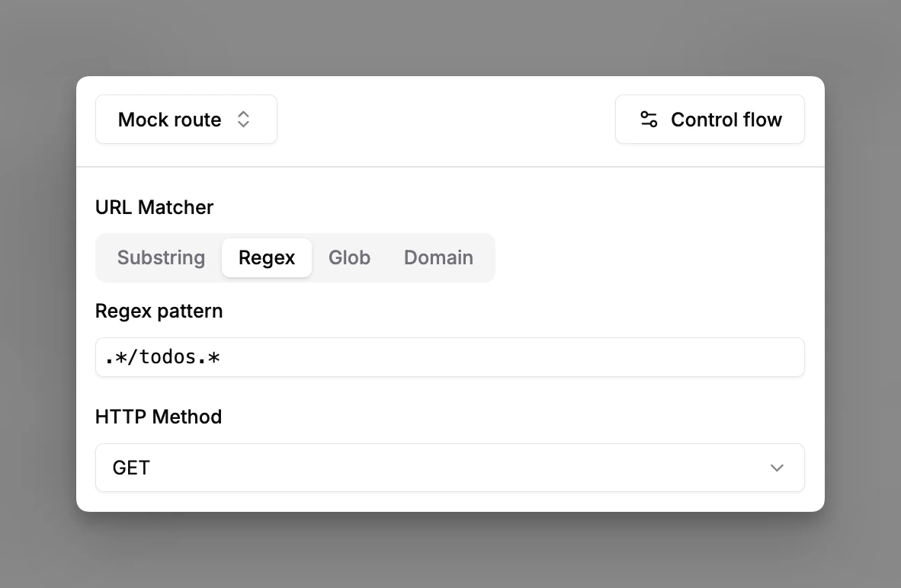This screenshot has width=901, height=588.
Task: Click the Control flow button
Action: coord(710,119)
